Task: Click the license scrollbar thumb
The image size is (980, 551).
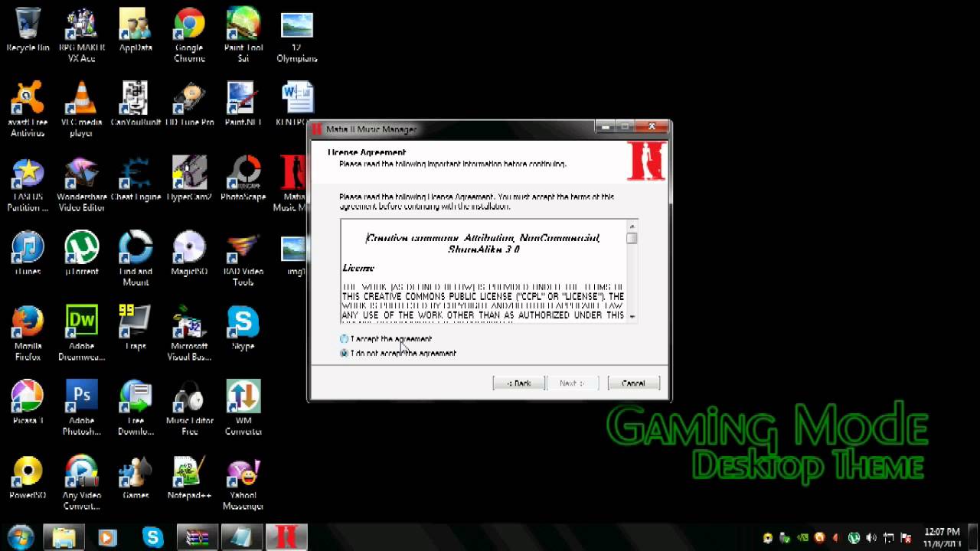Action: click(x=632, y=238)
